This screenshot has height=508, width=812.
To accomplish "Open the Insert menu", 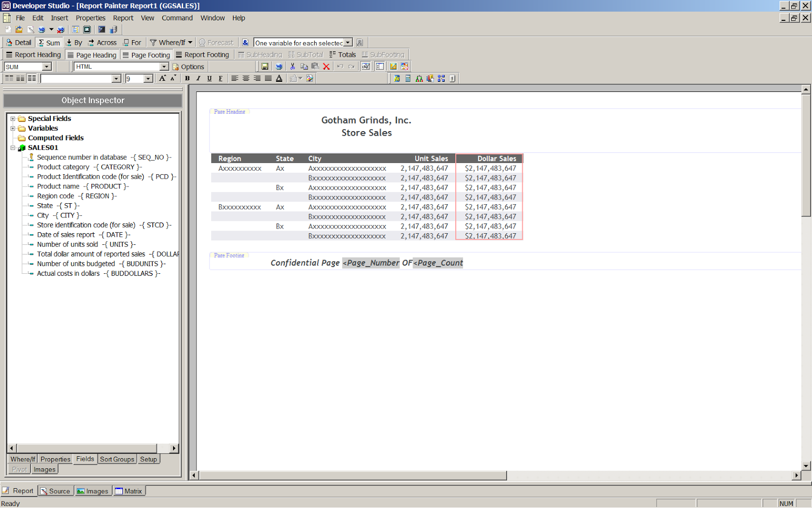I will pyautogui.click(x=59, y=18).
